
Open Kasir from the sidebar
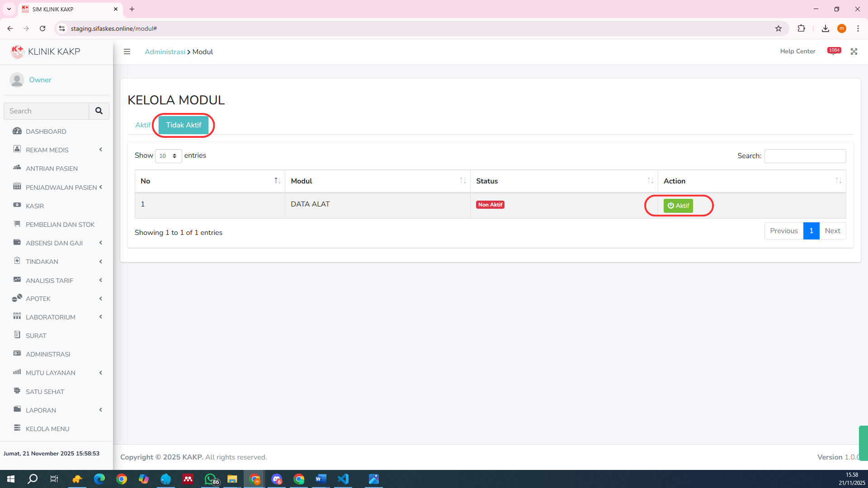[x=35, y=206]
